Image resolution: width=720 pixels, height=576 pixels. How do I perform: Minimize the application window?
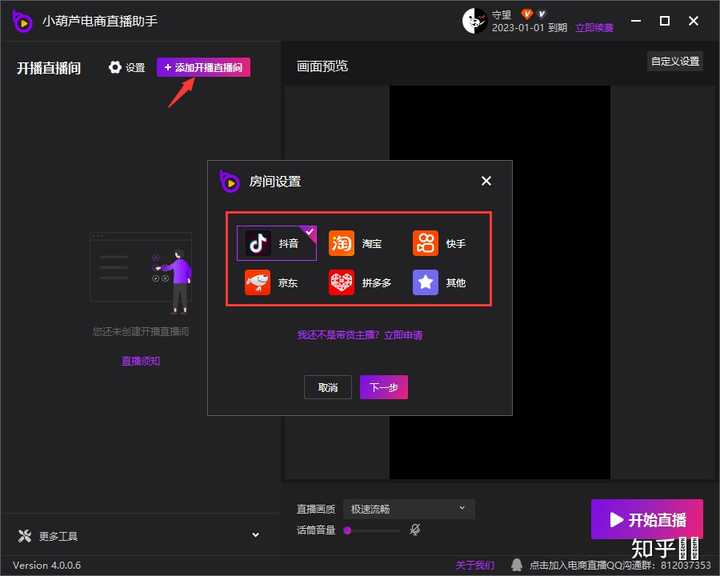point(636,21)
